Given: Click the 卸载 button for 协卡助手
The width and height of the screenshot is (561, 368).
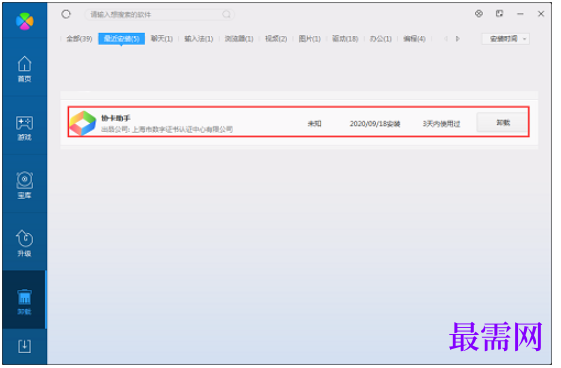Looking at the screenshot, I should (x=502, y=123).
